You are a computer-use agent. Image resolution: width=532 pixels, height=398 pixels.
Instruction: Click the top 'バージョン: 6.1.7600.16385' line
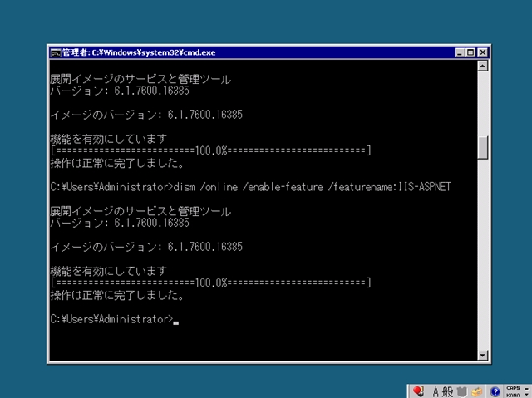[120, 91]
